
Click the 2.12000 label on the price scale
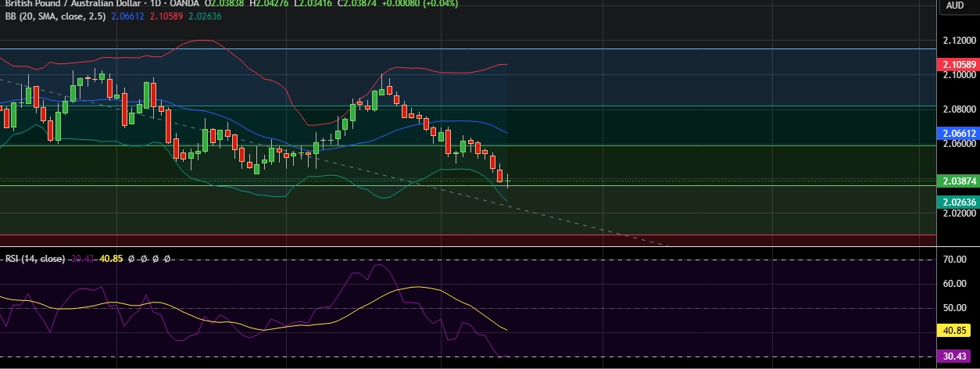click(959, 40)
